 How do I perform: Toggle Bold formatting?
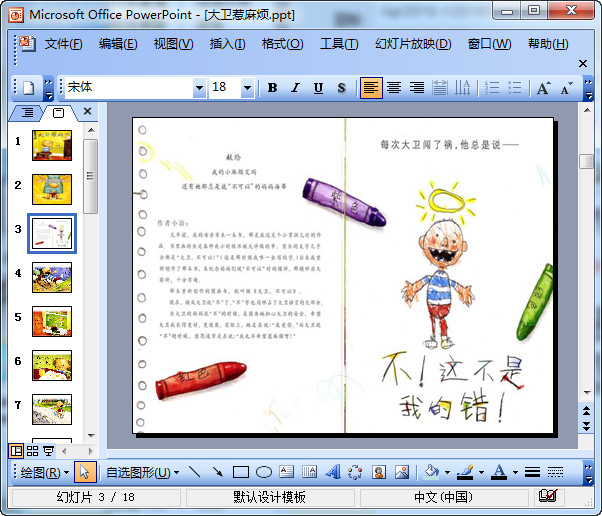273,88
